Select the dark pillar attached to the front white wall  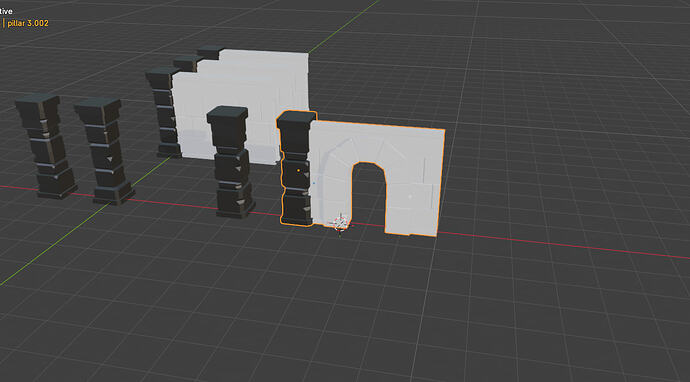[x=165, y=113]
